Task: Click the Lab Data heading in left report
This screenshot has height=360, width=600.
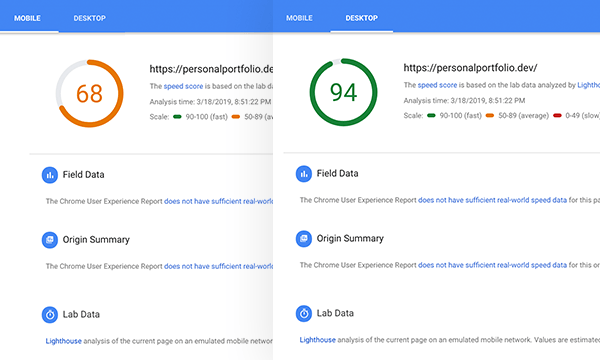Action: click(x=81, y=314)
